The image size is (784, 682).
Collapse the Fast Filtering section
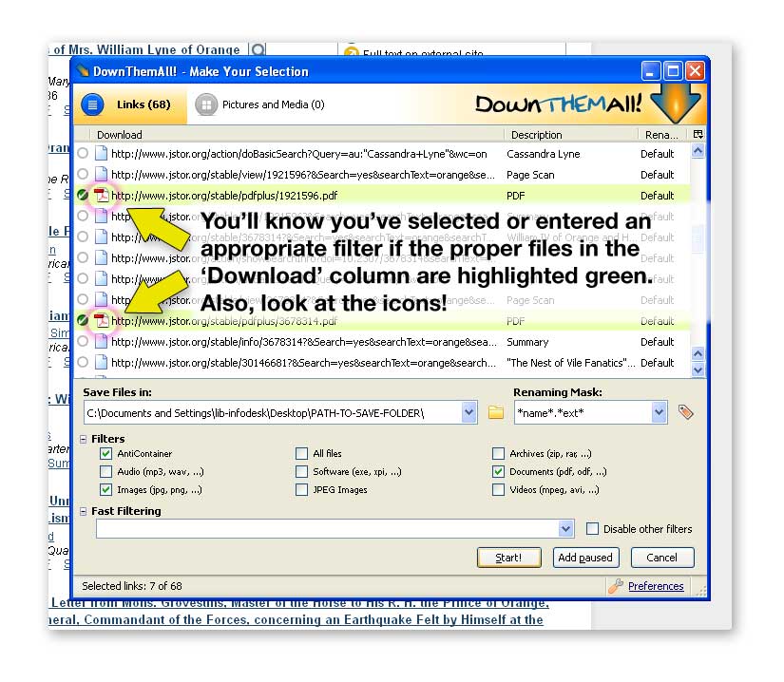point(83,511)
